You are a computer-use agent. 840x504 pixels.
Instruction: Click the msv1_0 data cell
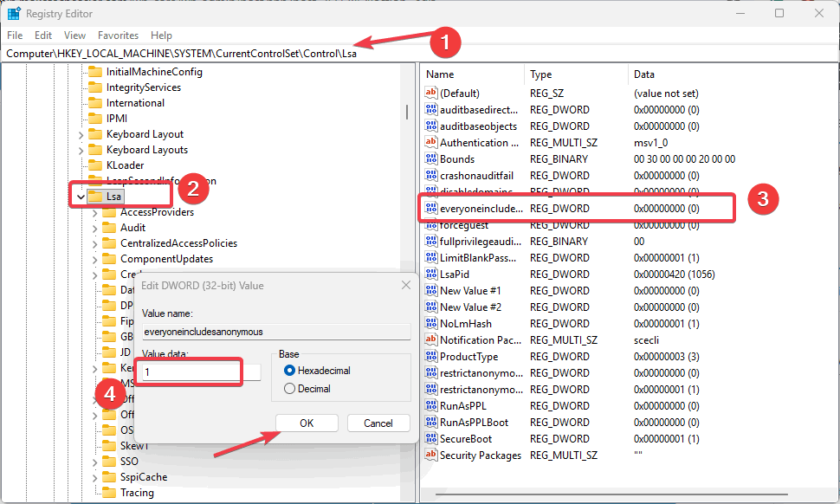(650, 143)
